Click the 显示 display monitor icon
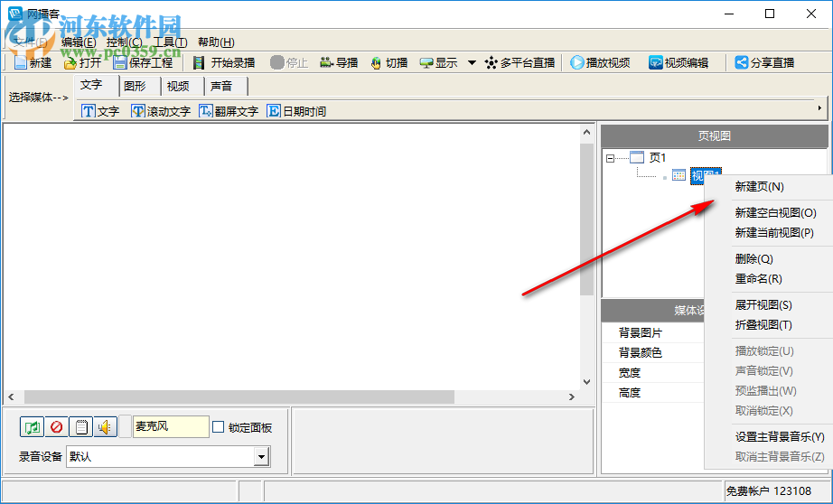 tap(426, 63)
